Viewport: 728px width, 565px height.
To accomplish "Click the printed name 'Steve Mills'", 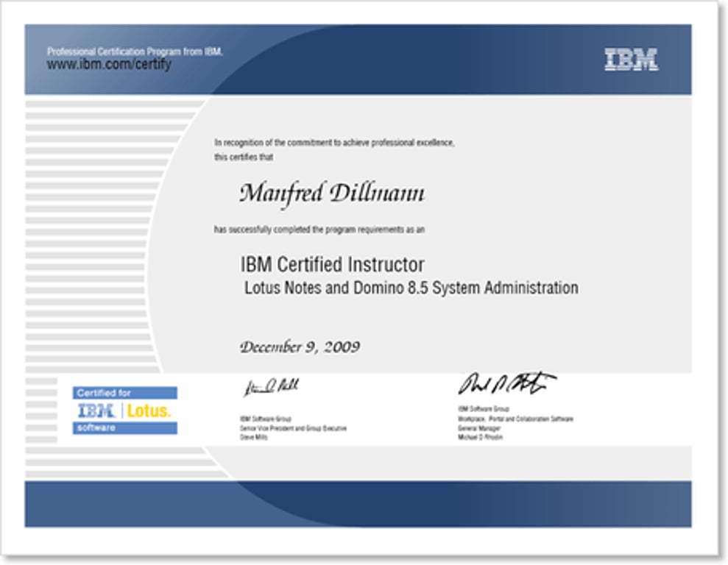I will point(253,437).
